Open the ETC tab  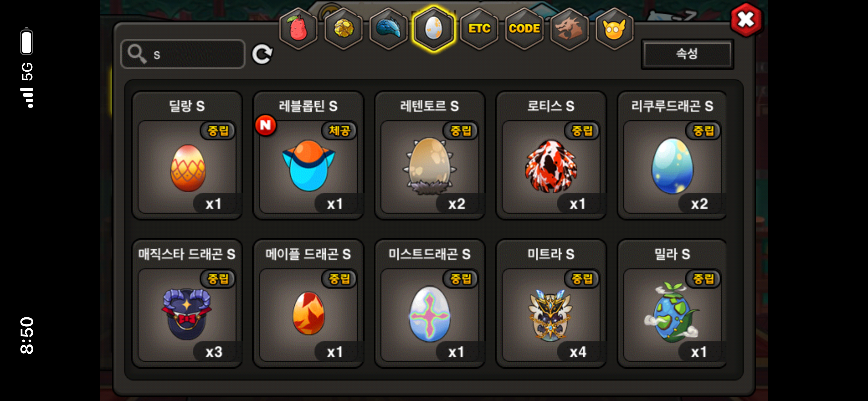click(x=479, y=29)
